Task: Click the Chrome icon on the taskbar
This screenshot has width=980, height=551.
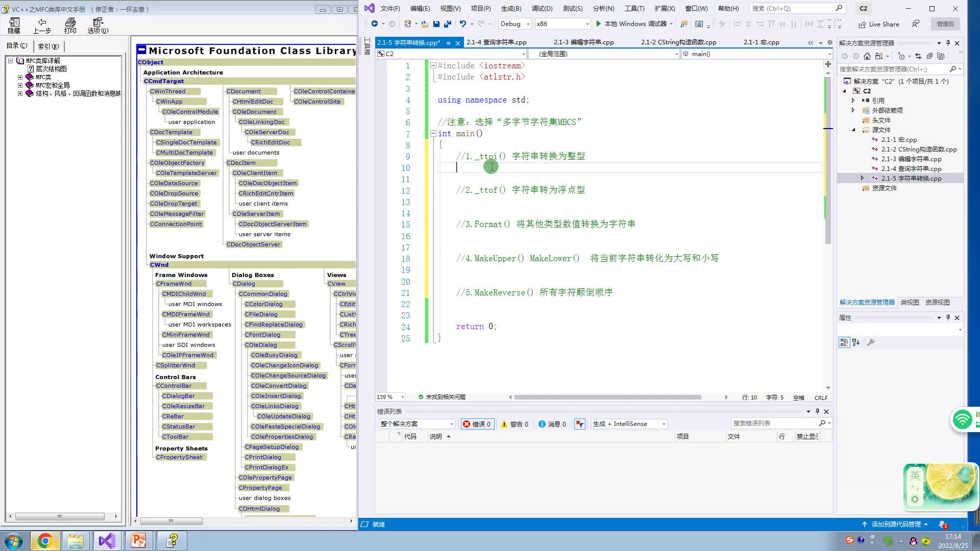Action: pos(45,541)
